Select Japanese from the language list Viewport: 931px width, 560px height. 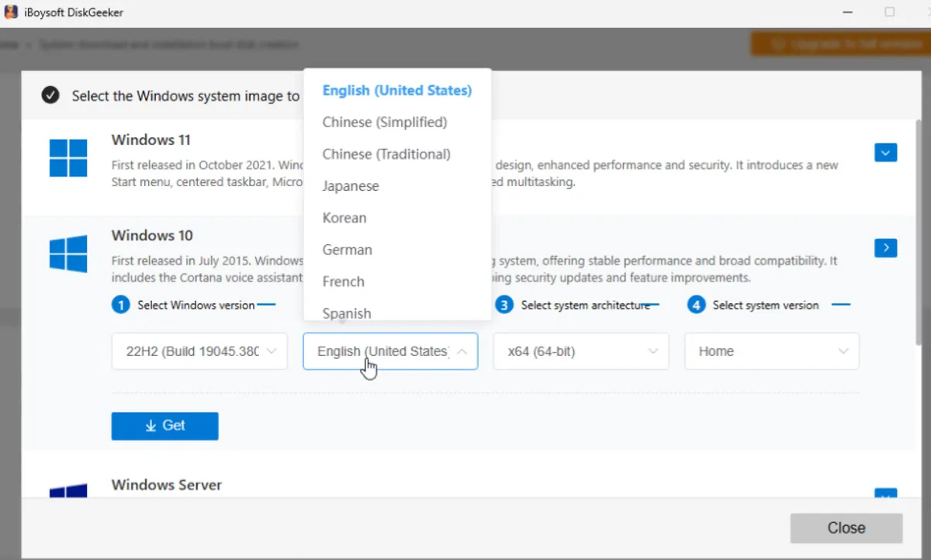pyautogui.click(x=351, y=185)
